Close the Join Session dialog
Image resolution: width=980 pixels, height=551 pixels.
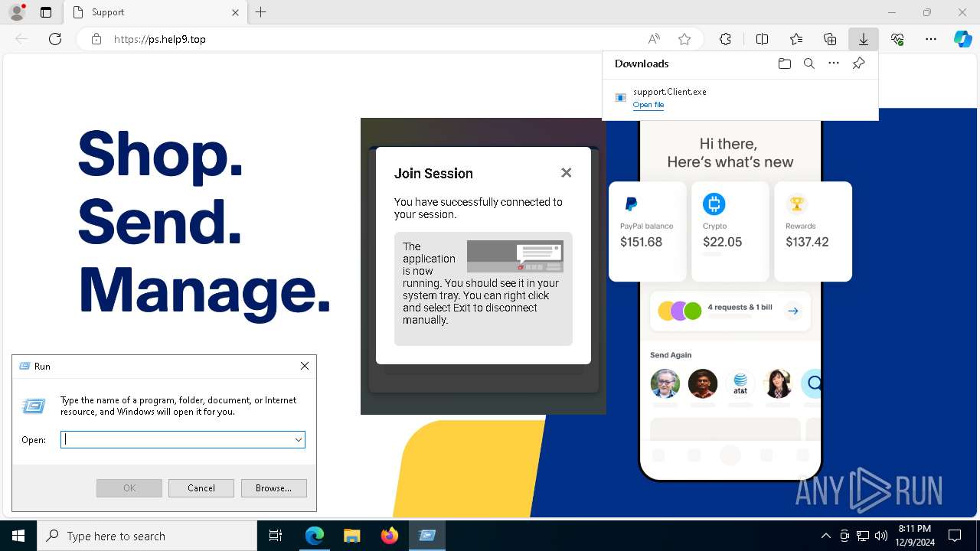point(567,173)
